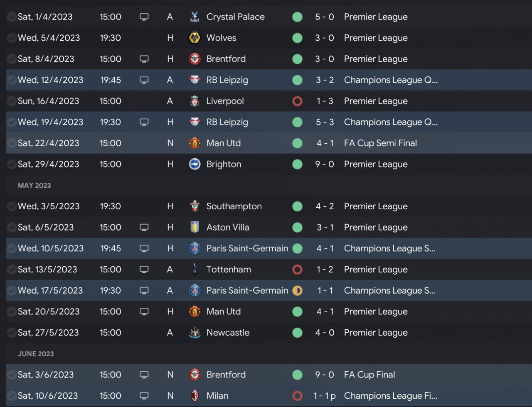Screen dimensions: 532x407
Task: Toggle checkmark for Sat, 1/4/2023 fixture
Action: pyautogui.click(x=12, y=17)
